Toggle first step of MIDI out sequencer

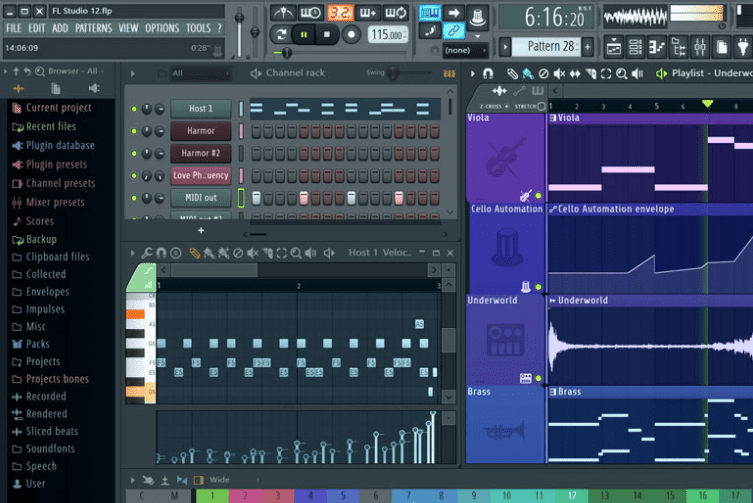(x=256, y=197)
